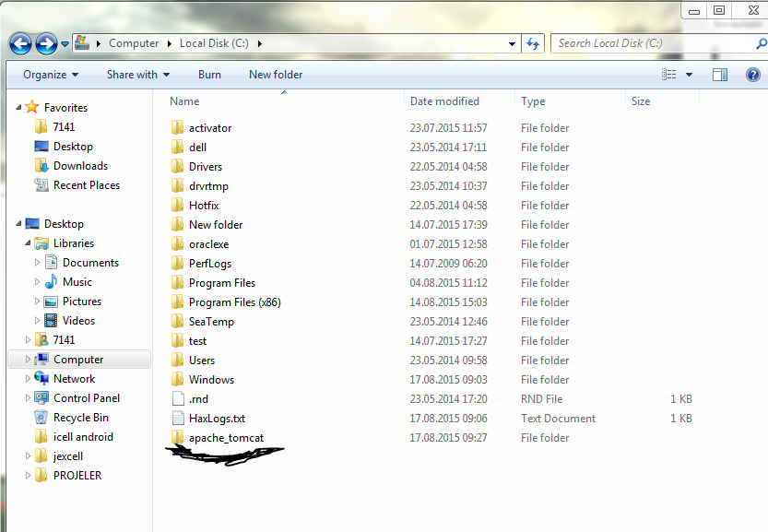The height and width of the screenshot is (532, 768).
Task: Select the drvrtmp folder
Action: point(200,186)
